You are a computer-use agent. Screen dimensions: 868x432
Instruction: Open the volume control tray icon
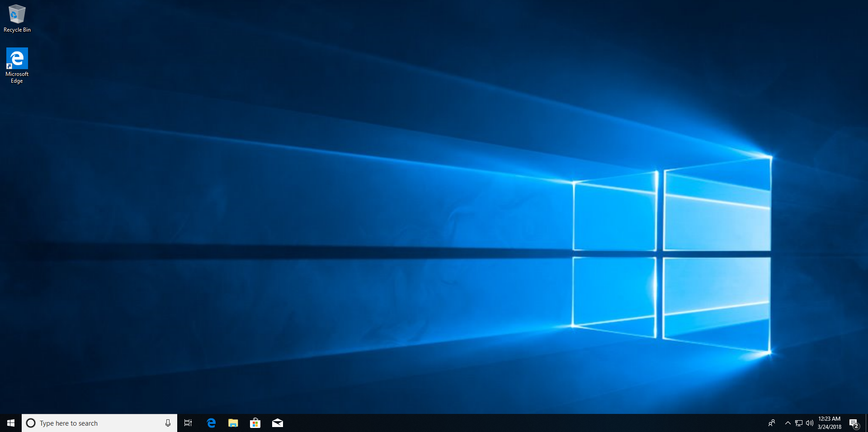point(810,423)
